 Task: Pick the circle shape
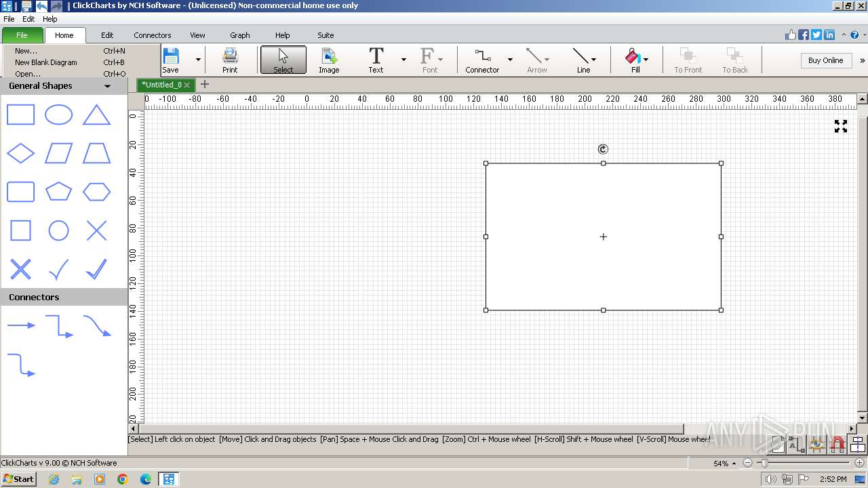pos(58,230)
